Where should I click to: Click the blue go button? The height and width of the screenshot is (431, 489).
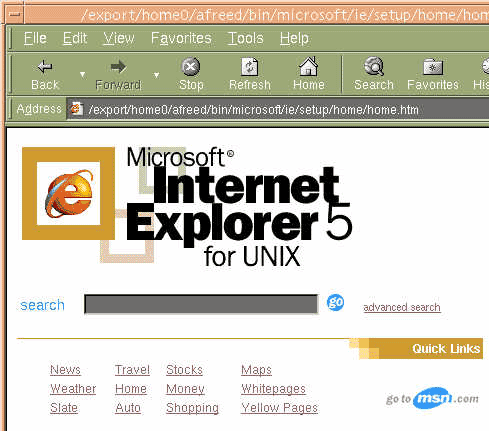[335, 303]
